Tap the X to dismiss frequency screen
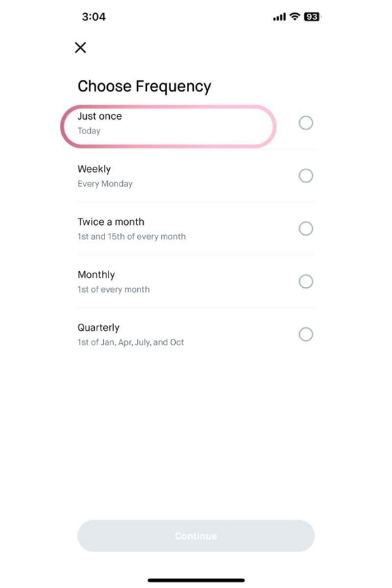The width and height of the screenshot is (392, 588). [80, 47]
